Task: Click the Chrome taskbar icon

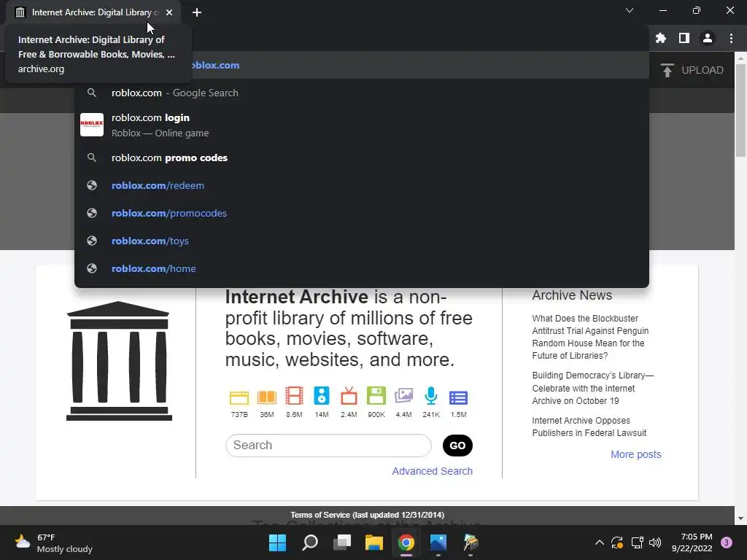Action: point(406,542)
